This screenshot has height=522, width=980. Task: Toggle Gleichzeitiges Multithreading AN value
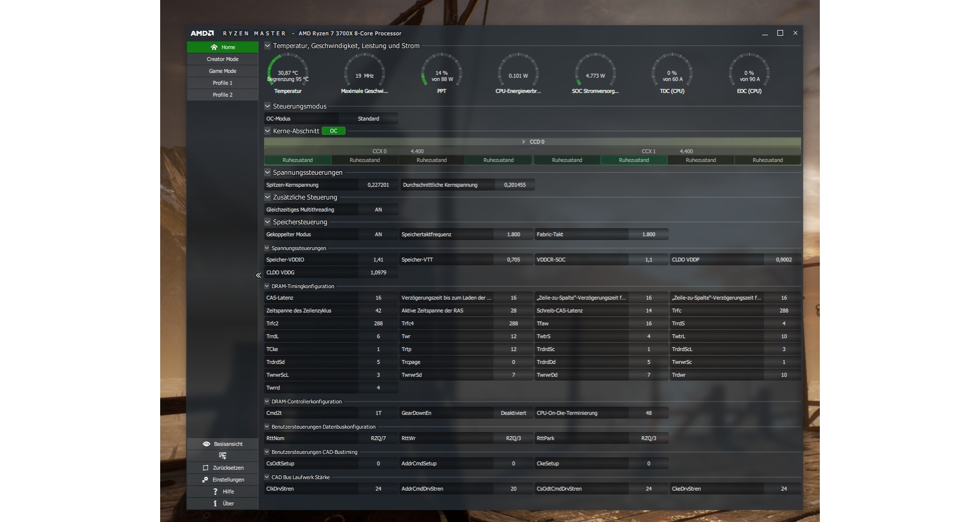[x=378, y=210]
